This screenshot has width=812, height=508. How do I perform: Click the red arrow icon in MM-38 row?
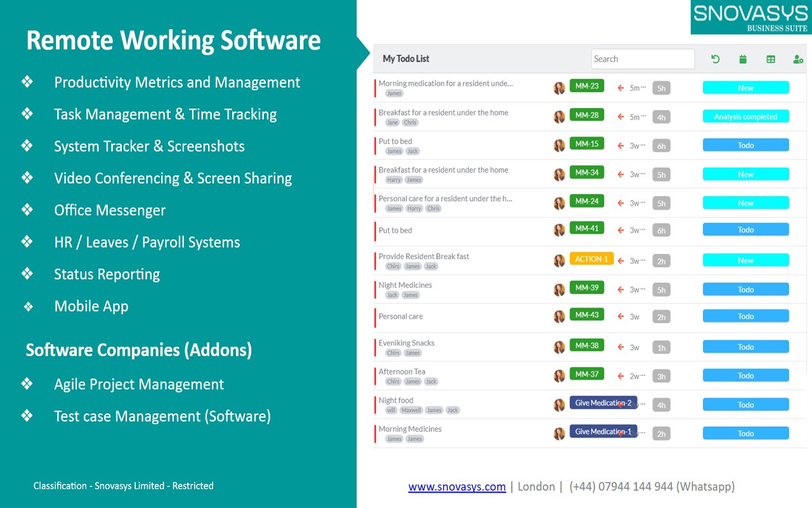pos(621,347)
